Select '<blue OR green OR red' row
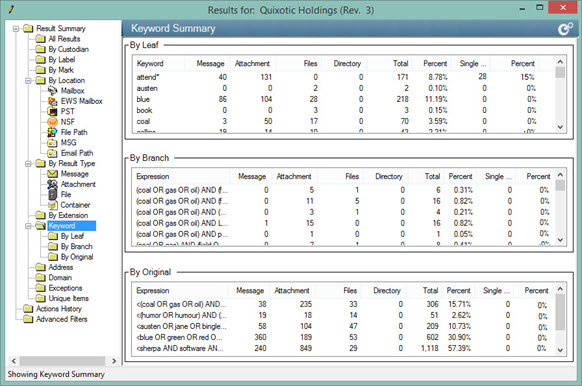The image size is (582, 386). 343,337
